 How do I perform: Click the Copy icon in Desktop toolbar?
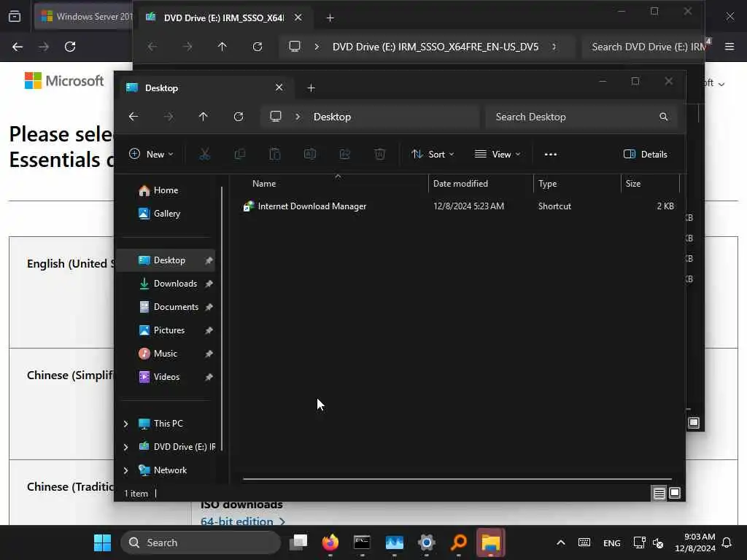coord(239,154)
